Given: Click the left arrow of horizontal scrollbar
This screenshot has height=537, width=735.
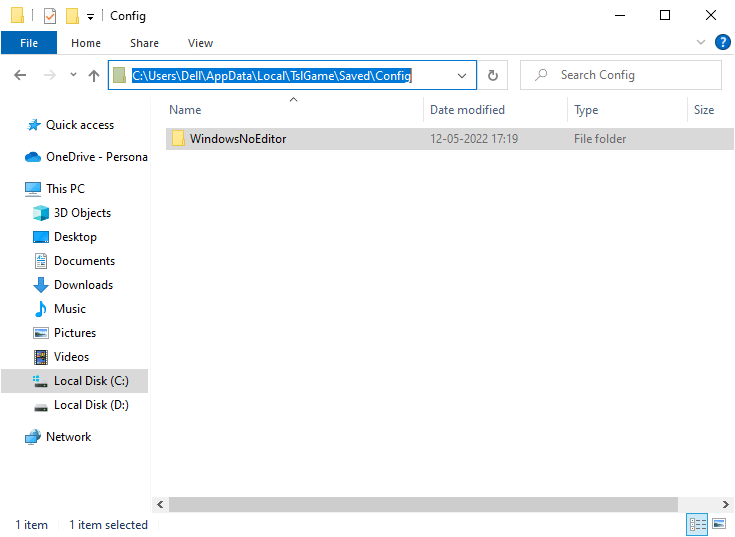Looking at the screenshot, I should coord(160,504).
